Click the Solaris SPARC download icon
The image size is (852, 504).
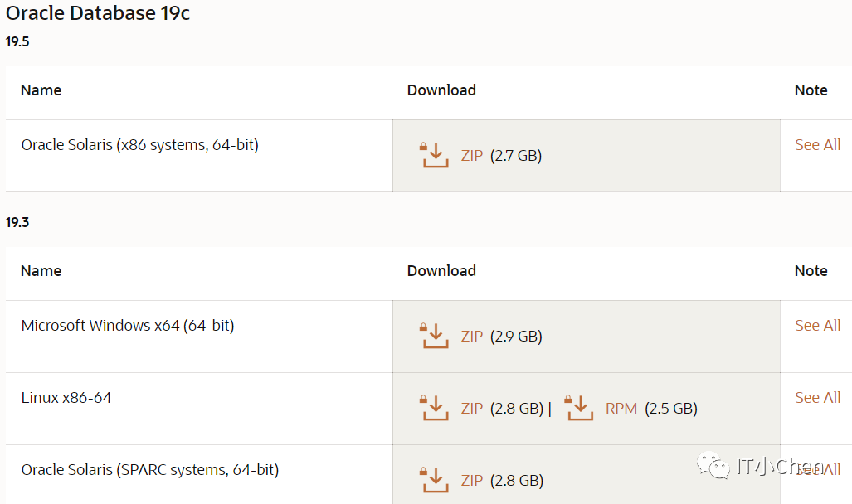[435, 480]
